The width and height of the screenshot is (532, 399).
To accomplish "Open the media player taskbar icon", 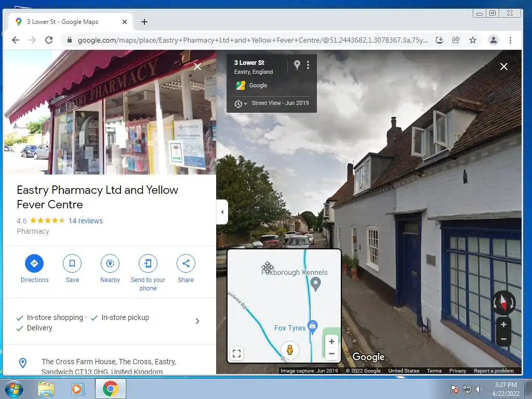I will pyautogui.click(x=78, y=389).
